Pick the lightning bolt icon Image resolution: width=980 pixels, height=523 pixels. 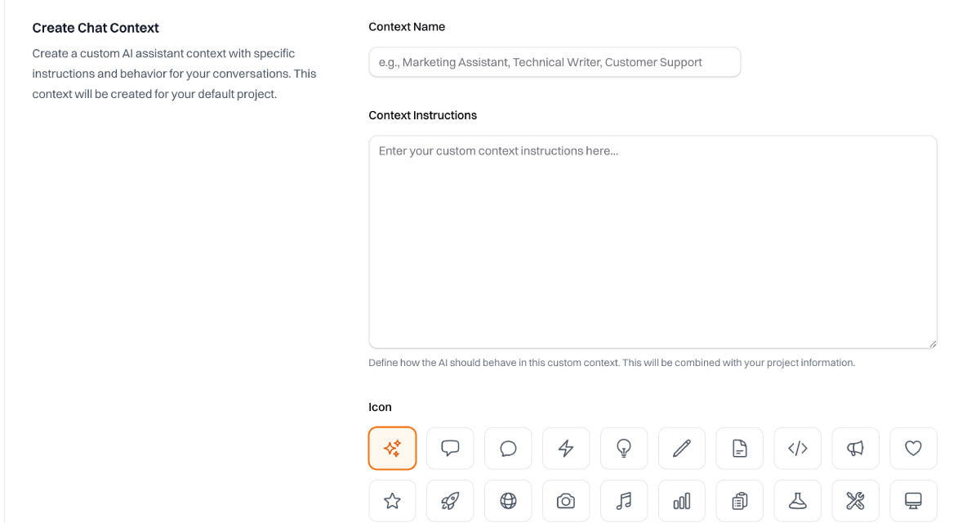tap(566, 448)
